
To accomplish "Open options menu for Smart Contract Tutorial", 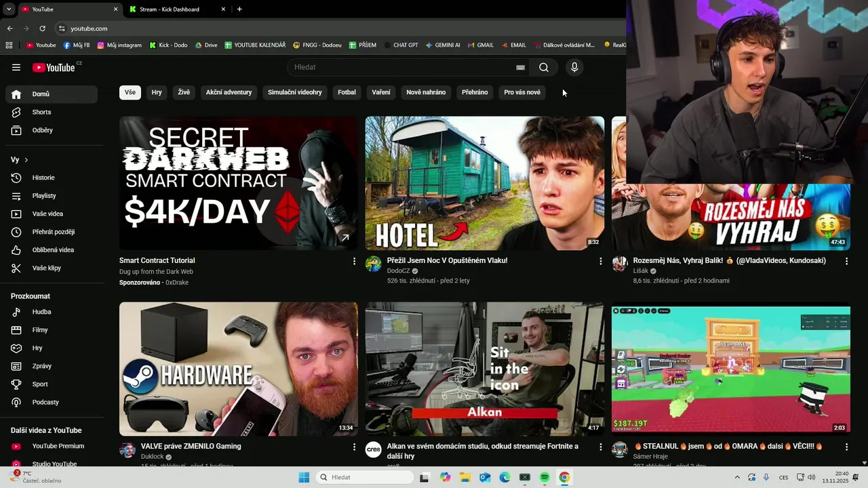I will click(x=354, y=261).
